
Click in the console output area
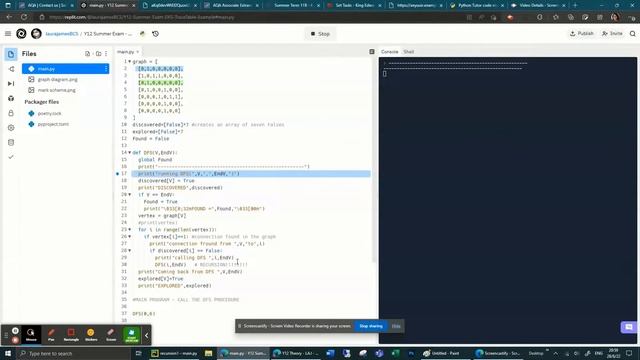508,200
